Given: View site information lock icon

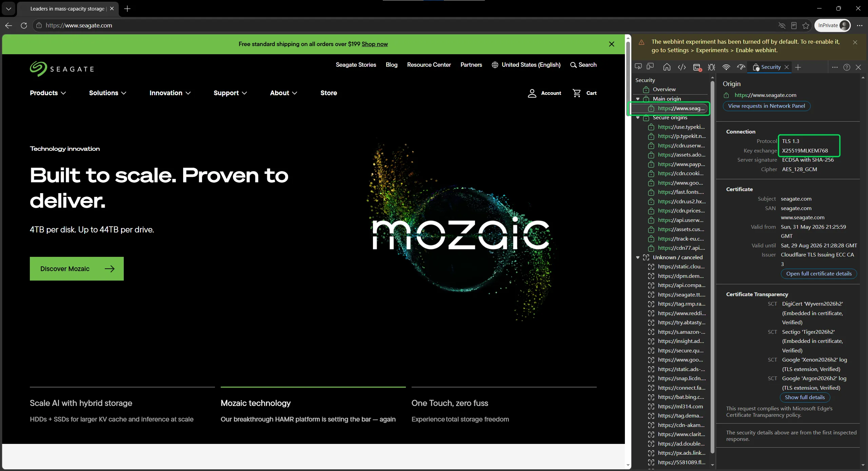Looking at the screenshot, I should pyautogui.click(x=39, y=25).
